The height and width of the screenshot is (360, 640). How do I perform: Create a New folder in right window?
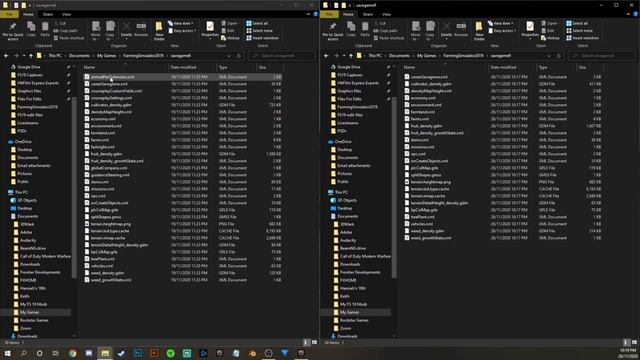pos(479,31)
